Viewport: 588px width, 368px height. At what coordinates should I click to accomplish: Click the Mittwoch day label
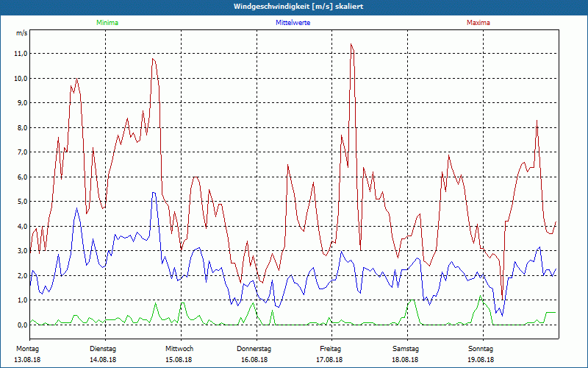coord(179,349)
